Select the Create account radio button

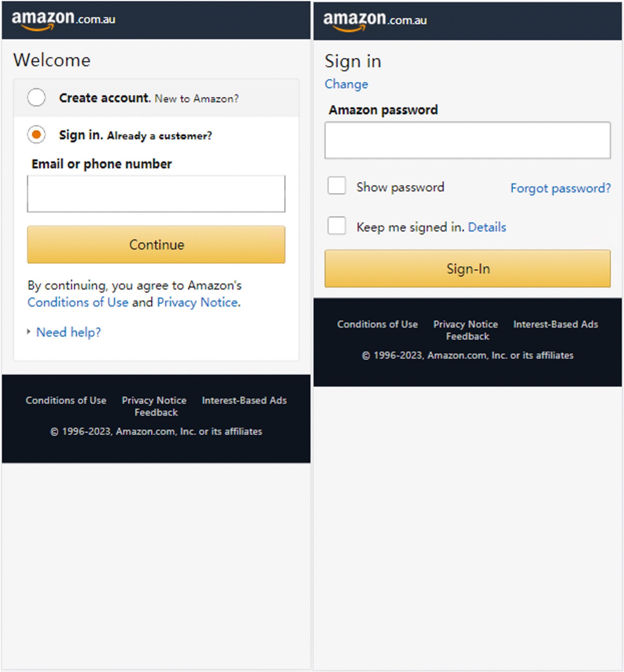tap(36, 97)
